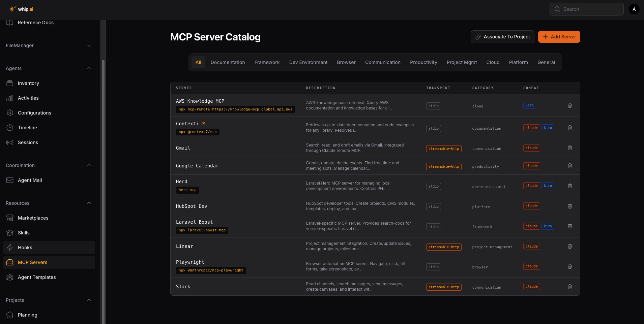The image size is (644, 324).
Task: Open Agent Mail via its envelope icon
Action: [10, 180]
